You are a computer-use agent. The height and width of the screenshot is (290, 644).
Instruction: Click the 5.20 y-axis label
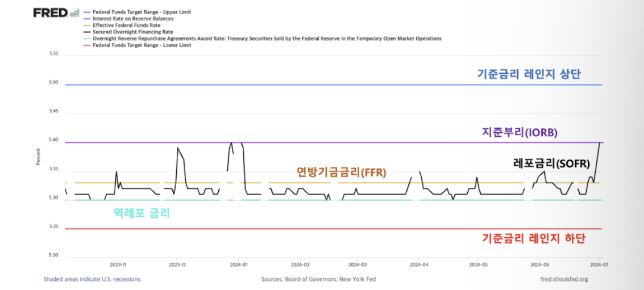(53, 255)
